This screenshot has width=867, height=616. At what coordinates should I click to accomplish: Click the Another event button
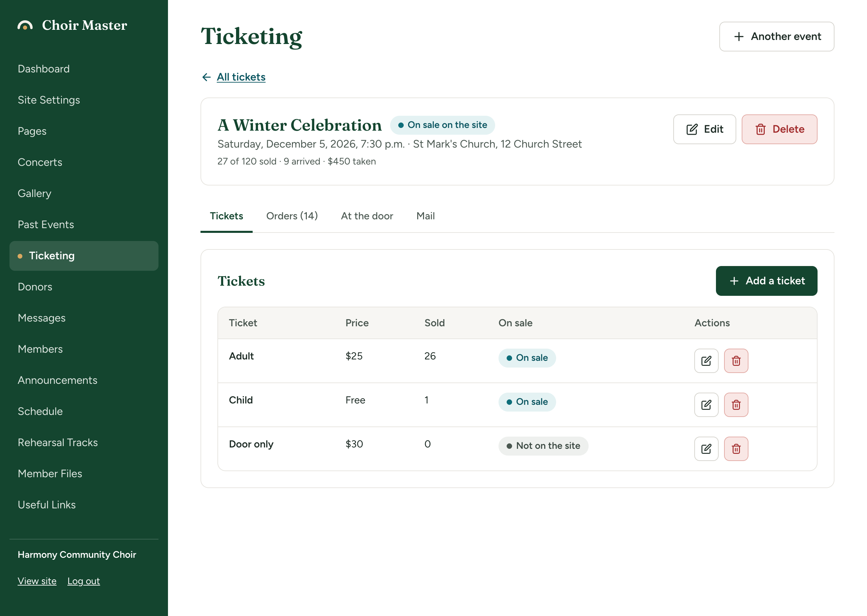click(776, 37)
